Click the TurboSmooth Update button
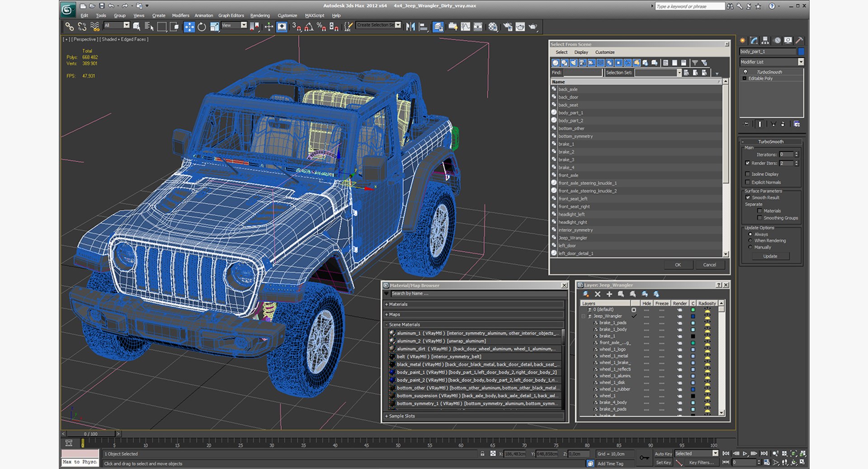Screen dimensions: 868x469 tap(770, 256)
